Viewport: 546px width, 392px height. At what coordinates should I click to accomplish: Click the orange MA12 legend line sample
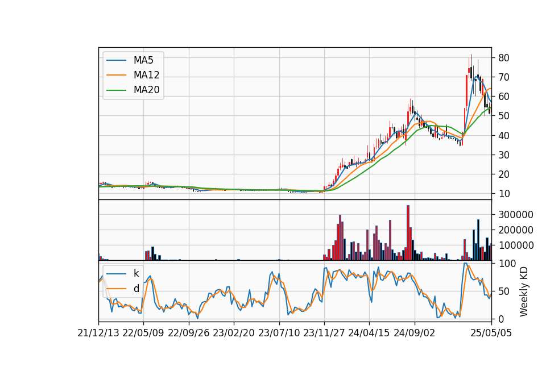tap(116, 75)
